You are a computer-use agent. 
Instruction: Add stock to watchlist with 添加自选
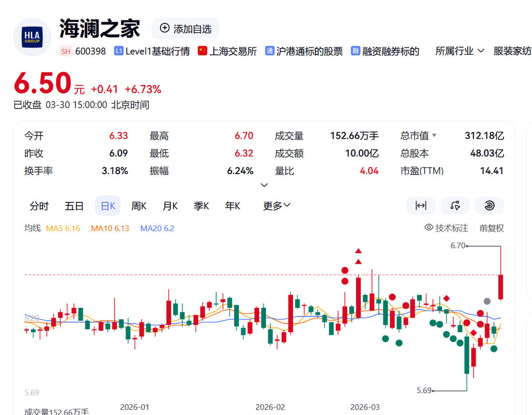click(185, 29)
